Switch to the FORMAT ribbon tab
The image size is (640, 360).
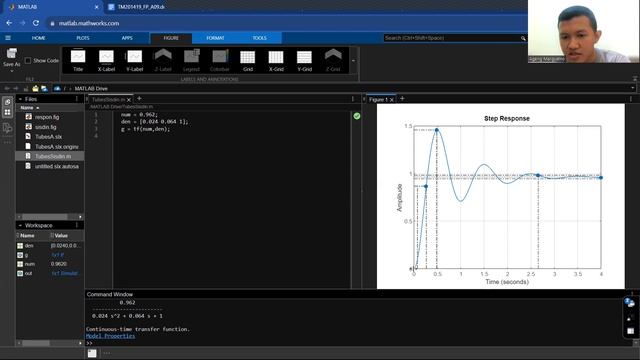pos(215,38)
